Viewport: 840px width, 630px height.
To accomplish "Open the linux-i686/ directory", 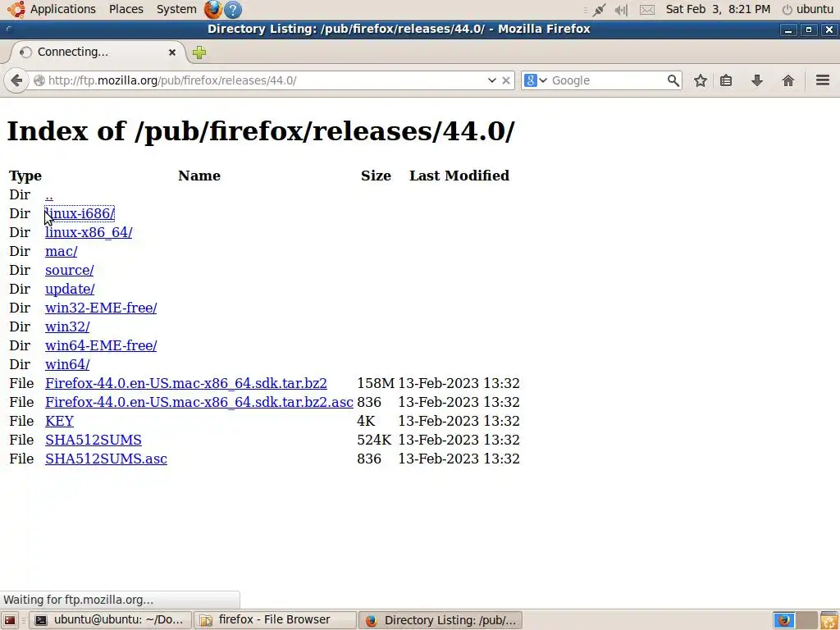I will 80,213.
